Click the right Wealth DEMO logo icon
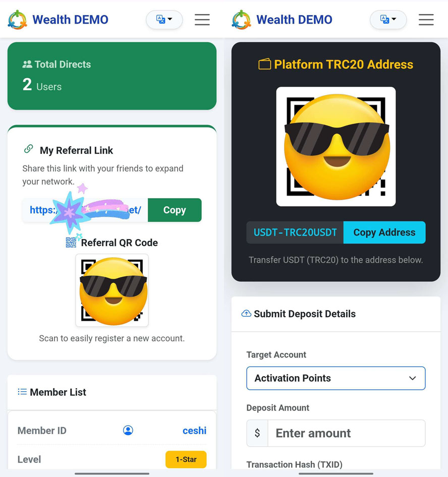The image size is (448, 477). (241, 20)
